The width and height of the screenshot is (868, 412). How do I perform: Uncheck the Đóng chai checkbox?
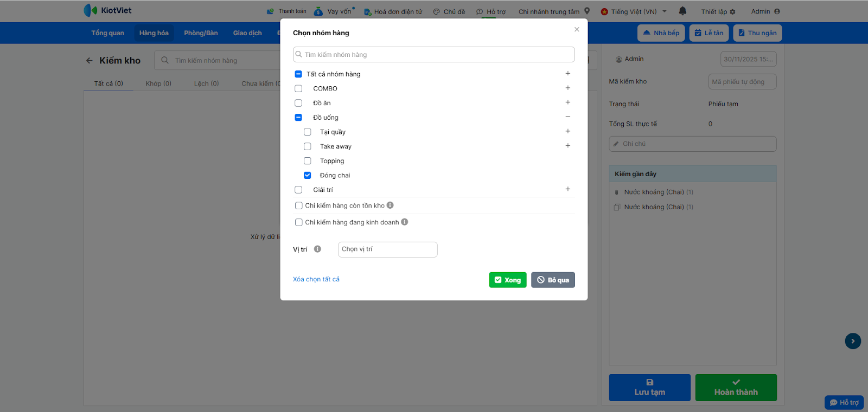click(x=308, y=175)
